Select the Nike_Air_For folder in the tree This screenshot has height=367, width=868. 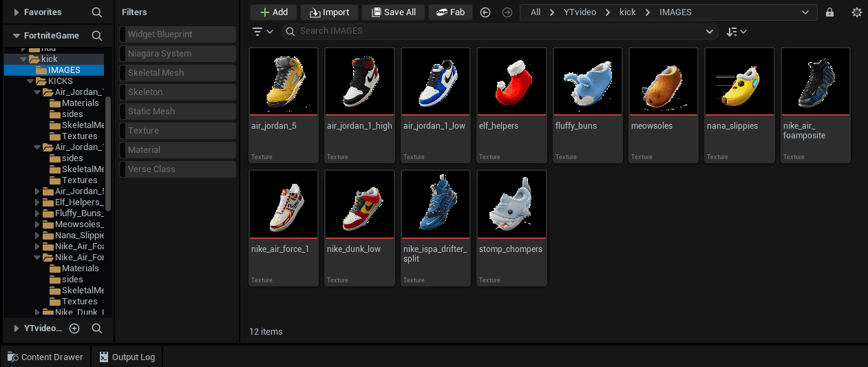click(x=73, y=258)
